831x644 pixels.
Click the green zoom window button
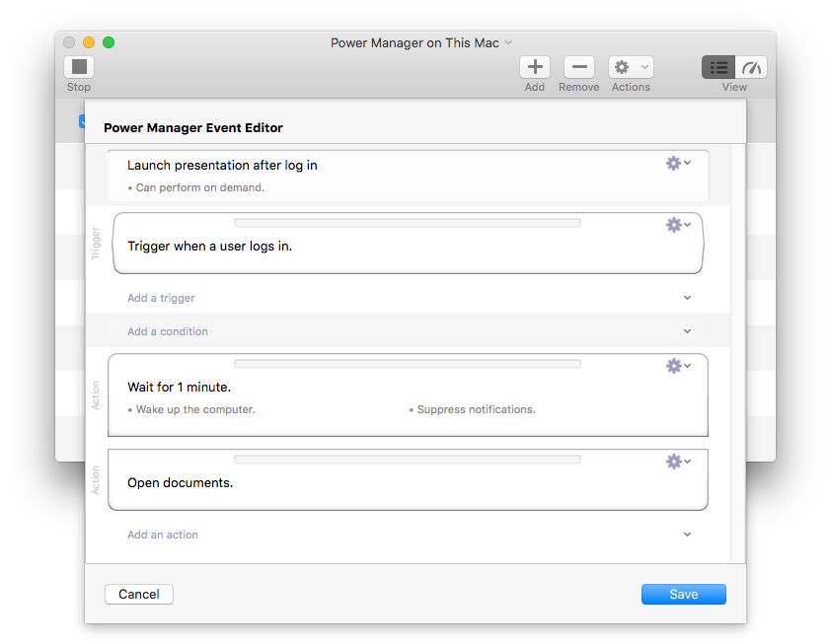coord(109,42)
